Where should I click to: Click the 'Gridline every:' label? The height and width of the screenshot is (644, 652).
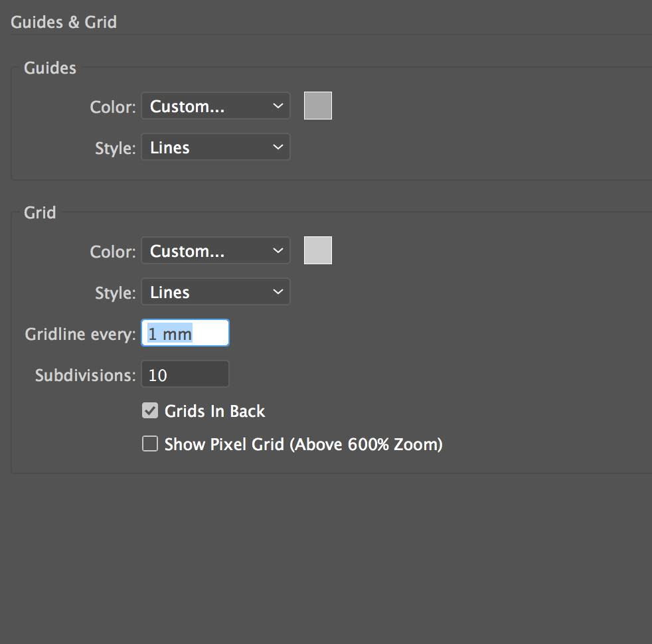pyautogui.click(x=80, y=334)
